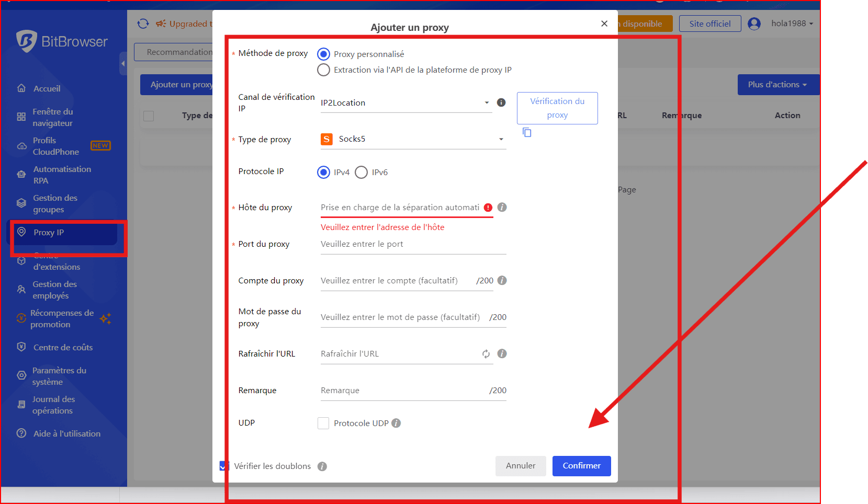Enable the Protocole UDP checkbox
Image resolution: width=868 pixels, height=504 pixels.
coord(323,423)
